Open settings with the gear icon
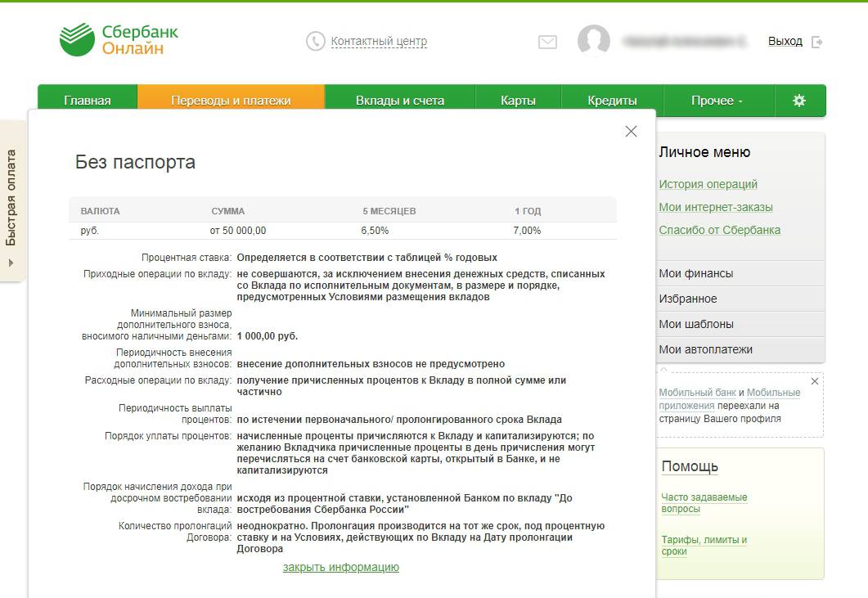Viewport: 868px width, 598px height. (799, 101)
